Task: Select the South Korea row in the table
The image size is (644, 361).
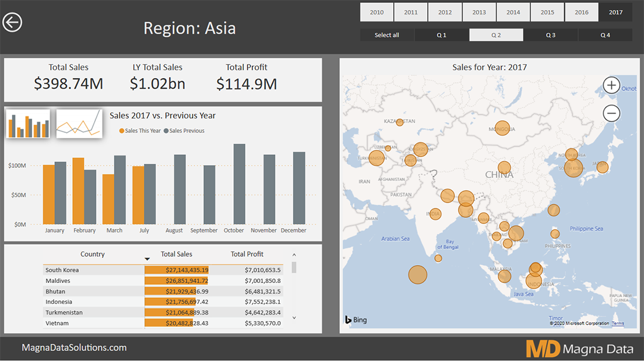Action: coord(62,270)
